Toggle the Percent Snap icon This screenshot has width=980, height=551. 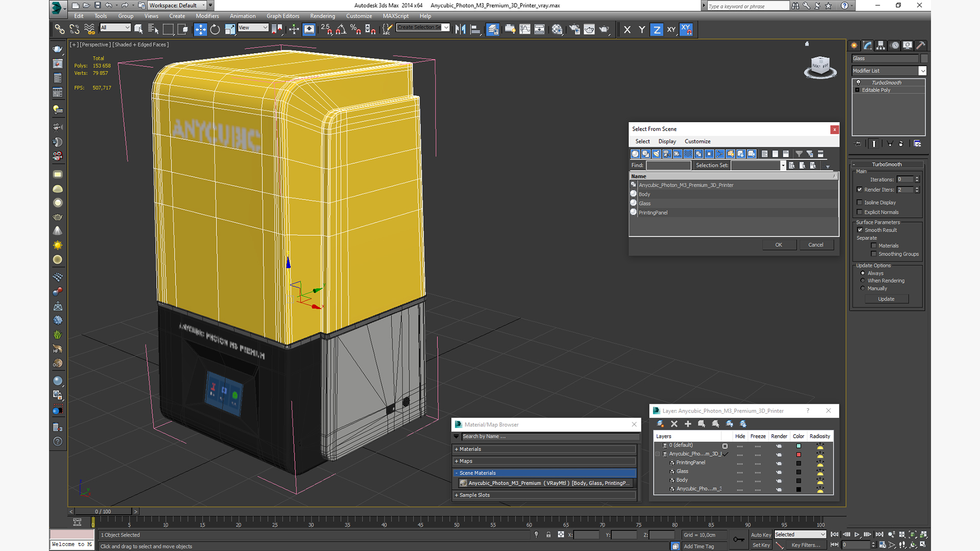(356, 30)
